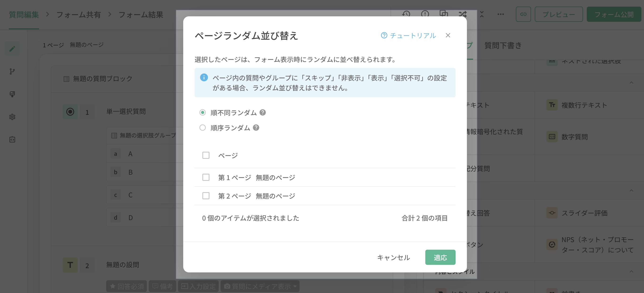Open the 質問下書き tab

click(503, 45)
